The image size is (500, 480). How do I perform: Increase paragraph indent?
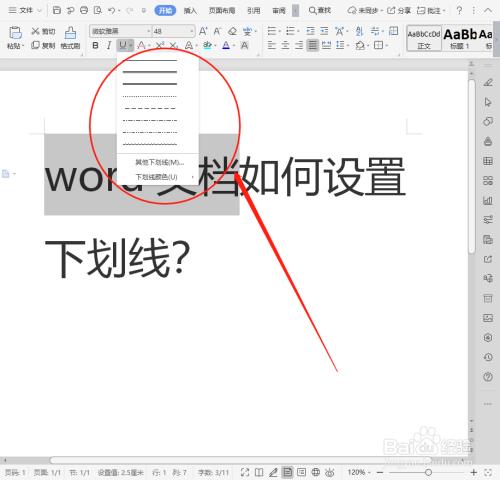pos(324,31)
